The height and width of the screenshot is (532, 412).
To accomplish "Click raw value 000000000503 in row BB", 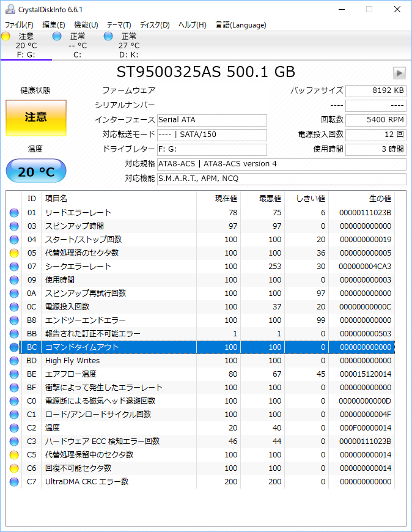I will tap(366, 334).
